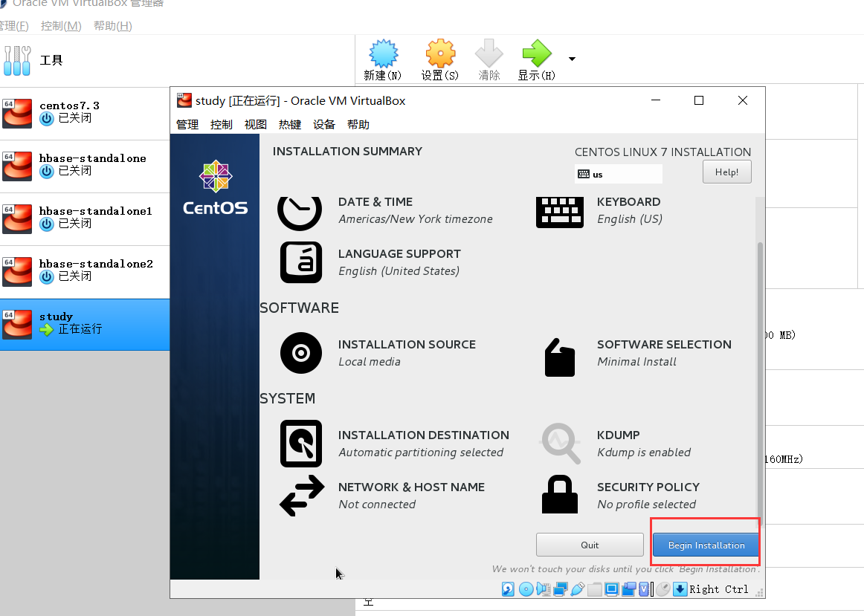This screenshot has width=864, height=616.
Task: Click the NETWORK & HOST NAME heading
Action: [412, 487]
